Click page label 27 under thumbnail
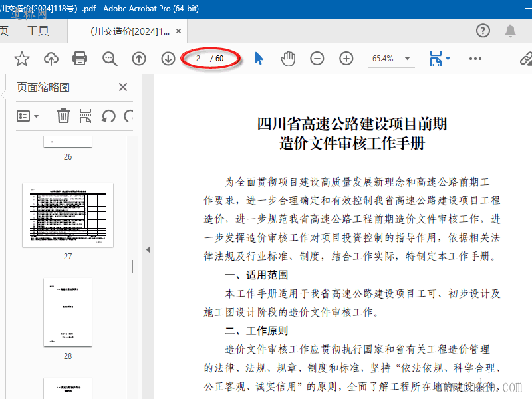Screen dimensions: 532x399 [68, 257]
